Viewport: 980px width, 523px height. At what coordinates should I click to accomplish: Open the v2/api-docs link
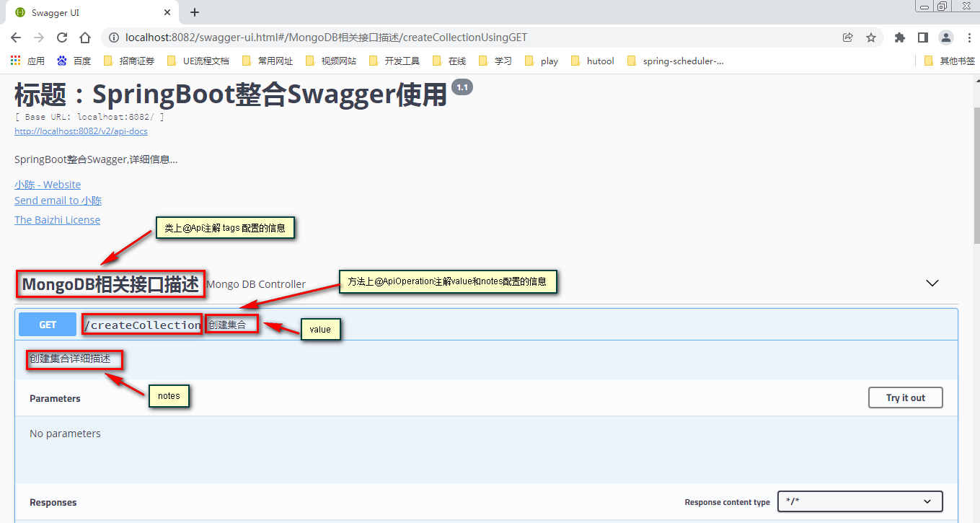pos(81,131)
